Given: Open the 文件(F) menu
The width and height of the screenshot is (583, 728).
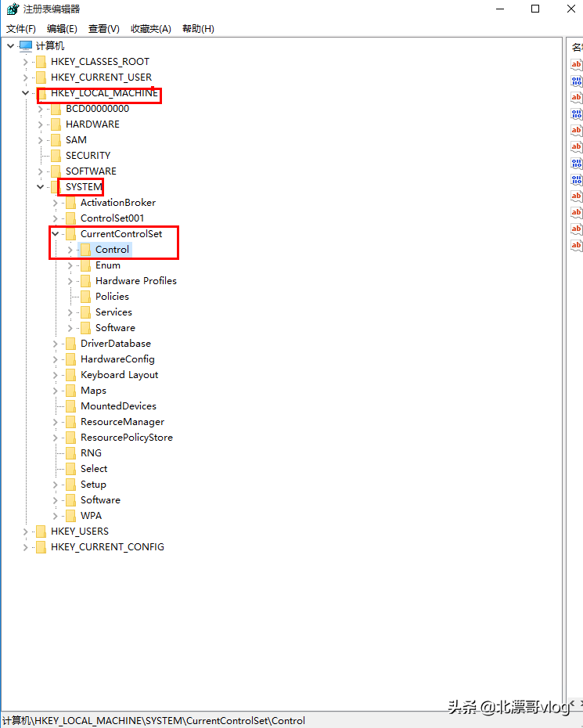Looking at the screenshot, I should coord(21,29).
